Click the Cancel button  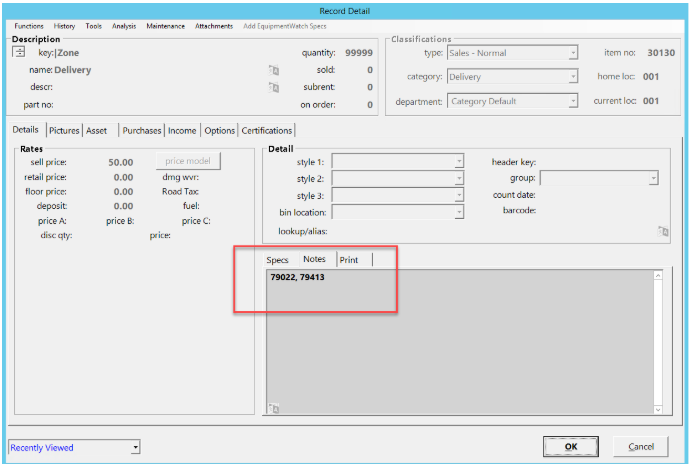click(640, 446)
